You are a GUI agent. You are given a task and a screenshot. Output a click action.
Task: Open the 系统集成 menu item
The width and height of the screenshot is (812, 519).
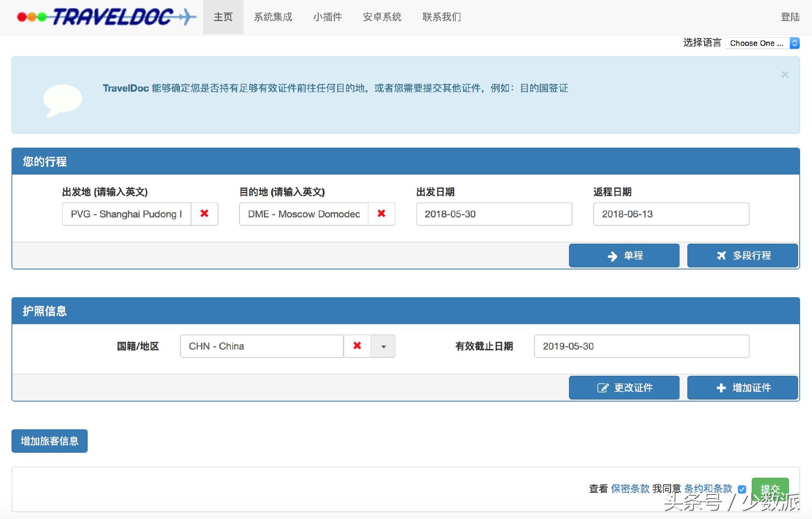point(273,17)
